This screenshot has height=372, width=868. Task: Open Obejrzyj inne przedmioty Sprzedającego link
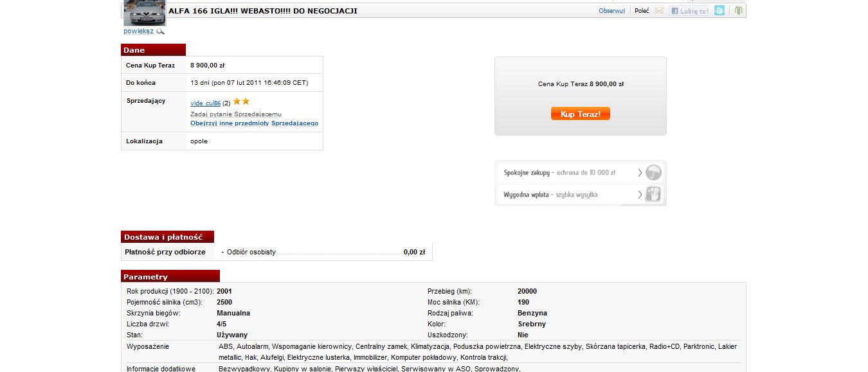point(254,123)
